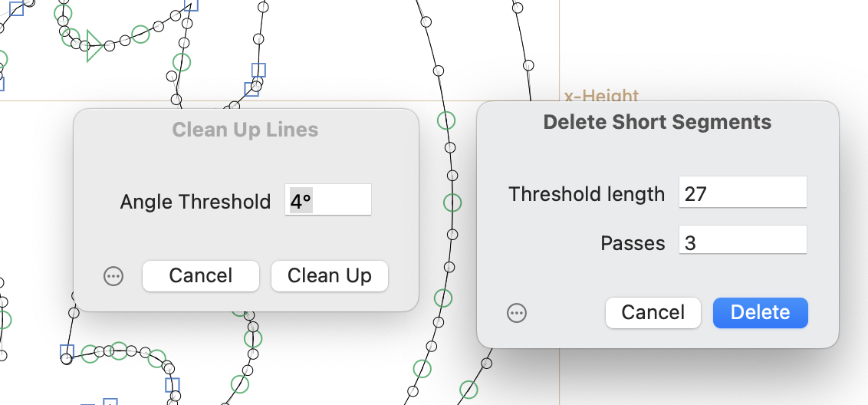Select the green triangle start node
Image resolution: width=868 pixels, height=405 pixels.
(94, 45)
